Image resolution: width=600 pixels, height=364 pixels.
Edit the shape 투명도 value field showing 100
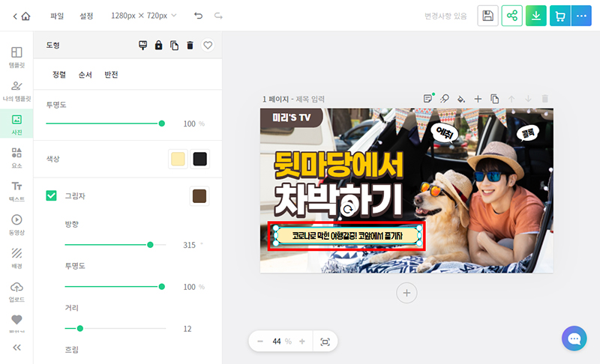point(190,124)
